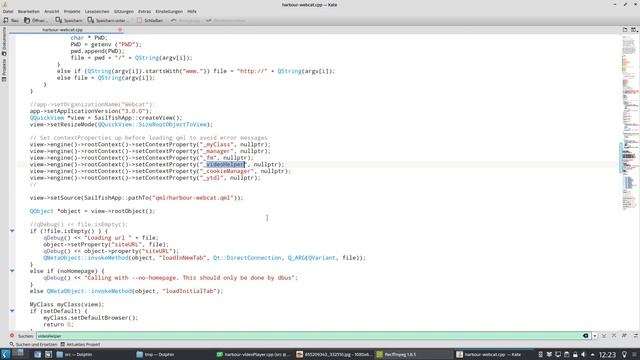Select the harbour-webcat.cpp document tab
Viewport: 640px width, 360px height.
[62, 30]
